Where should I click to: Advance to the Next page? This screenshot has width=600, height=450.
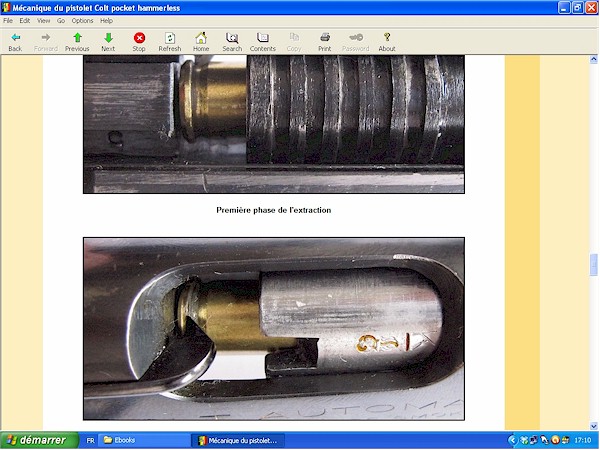click(108, 42)
